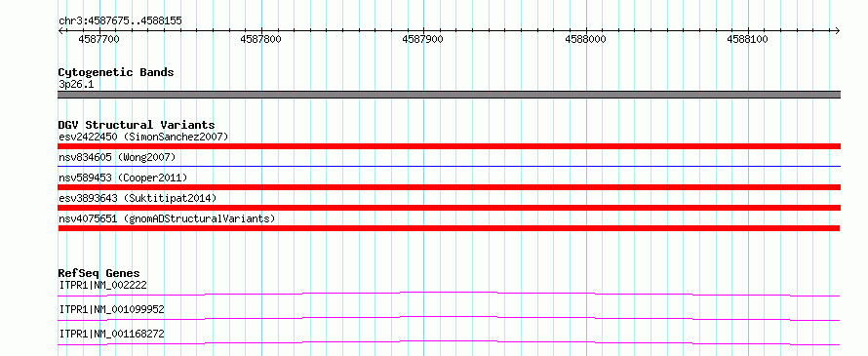Click the 4588100 ruler tick label
Image resolution: width=868 pixels, height=356 pixels.
[x=748, y=39]
